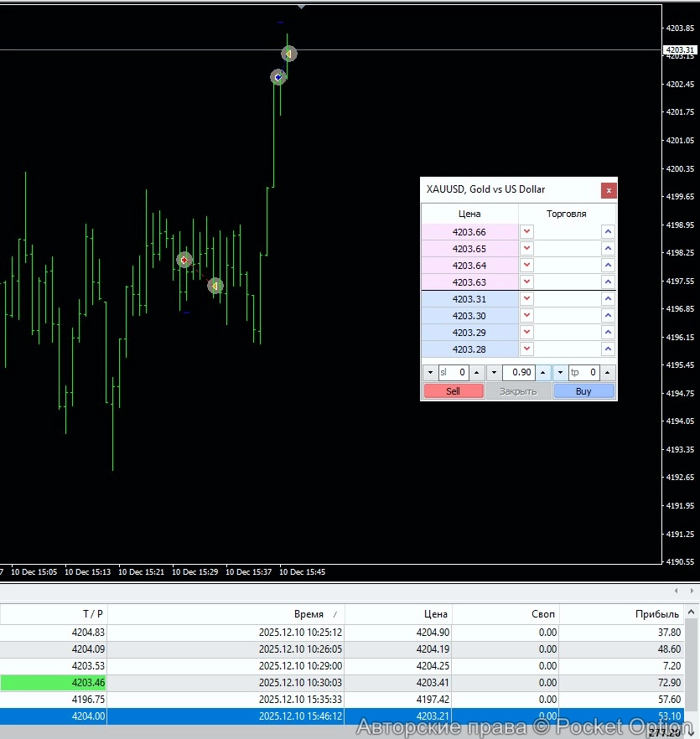This screenshot has width=700, height=739.
Task: Click the red sell arrow on 4203.31 row
Action: pyautogui.click(x=526, y=299)
